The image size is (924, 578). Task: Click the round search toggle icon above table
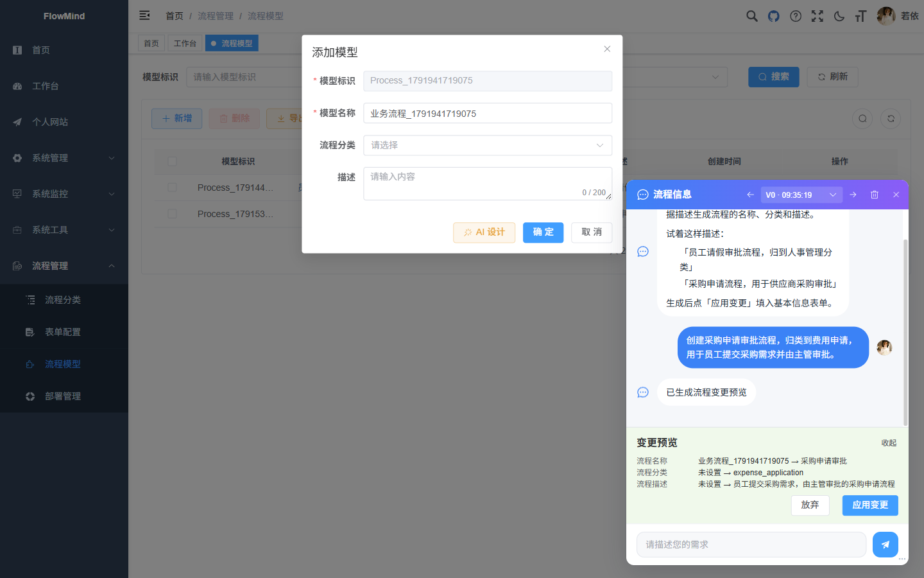862,118
